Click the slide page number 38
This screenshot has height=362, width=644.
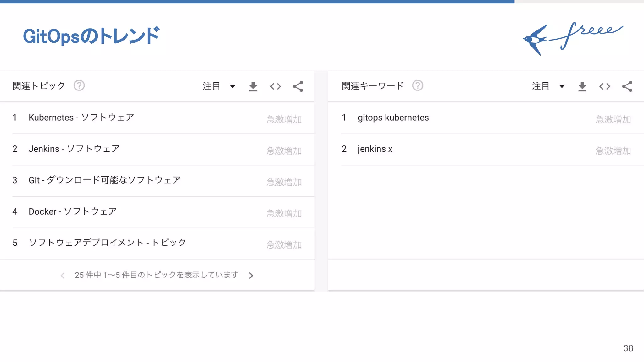[628, 348]
